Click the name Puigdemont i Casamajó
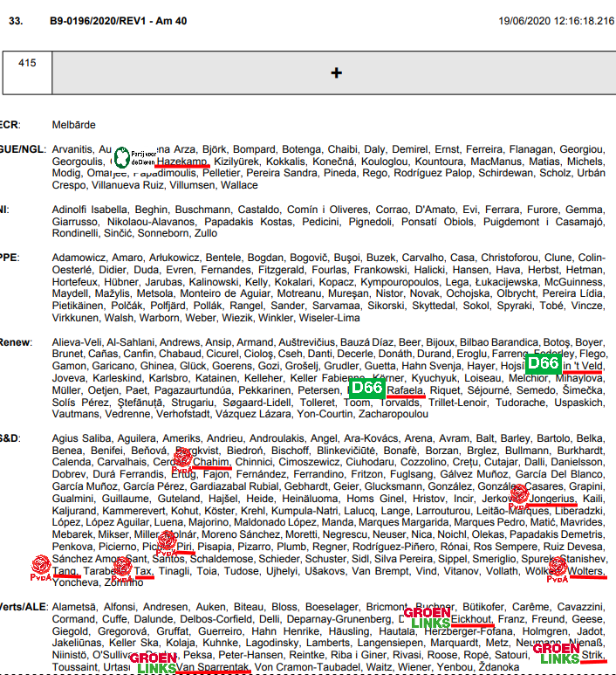The image size is (616, 675). tap(544, 222)
